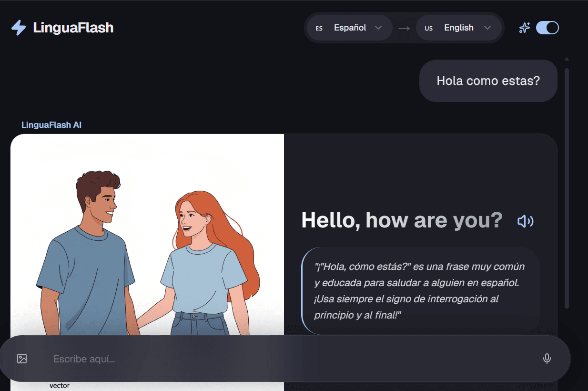The image size is (588, 391).
Task: Toggle the AI mode switch off
Action: point(547,28)
